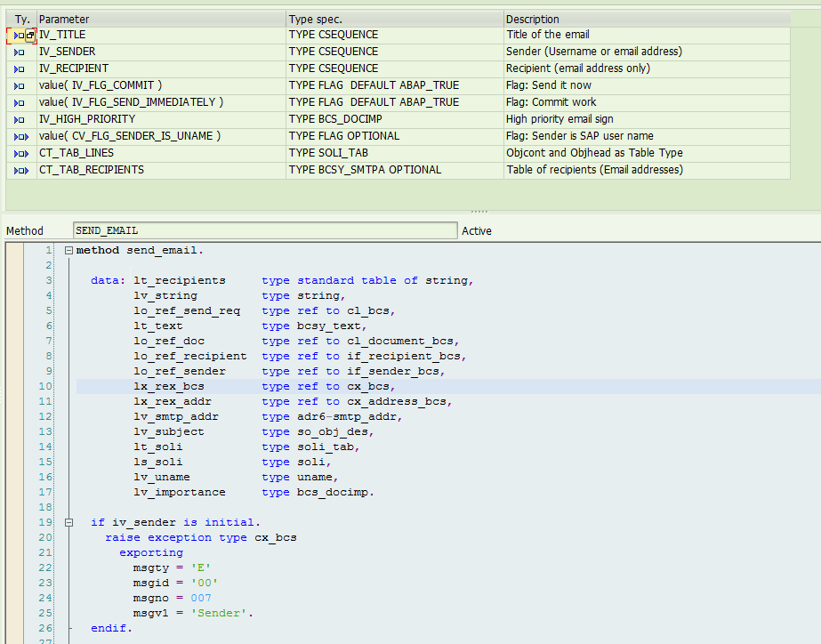The width and height of the screenshot is (821, 644).
Task: Click the type icon in IV_HIGH_PRIORITY row
Action: 19,120
